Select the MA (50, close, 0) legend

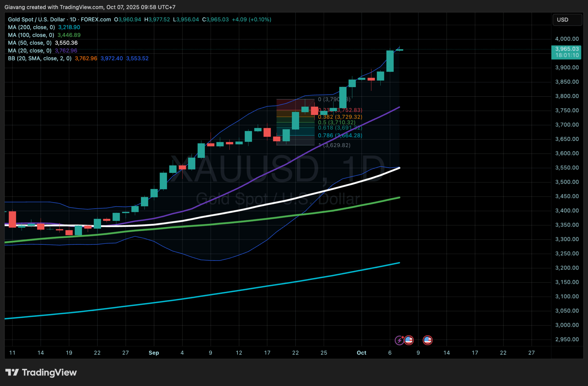pos(30,43)
